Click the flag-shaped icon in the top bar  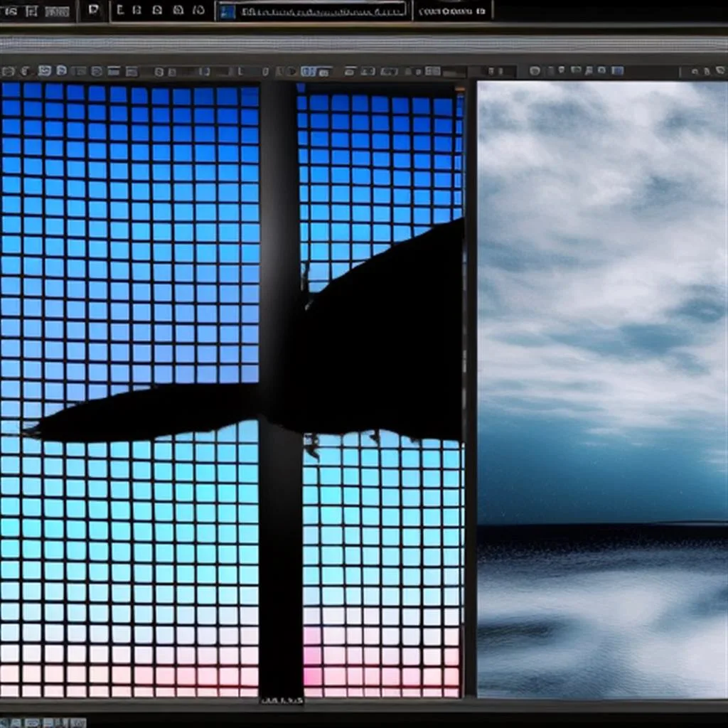pyautogui.click(x=95, y=10)
